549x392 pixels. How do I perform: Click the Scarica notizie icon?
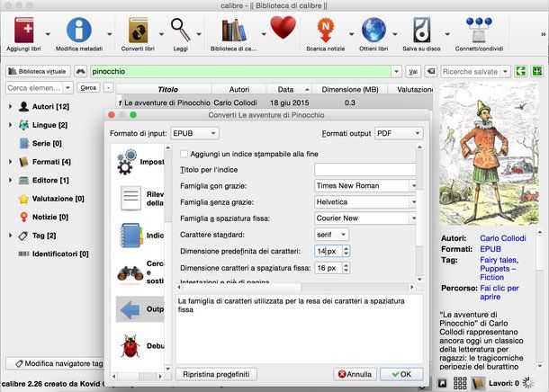coord(326,31)
